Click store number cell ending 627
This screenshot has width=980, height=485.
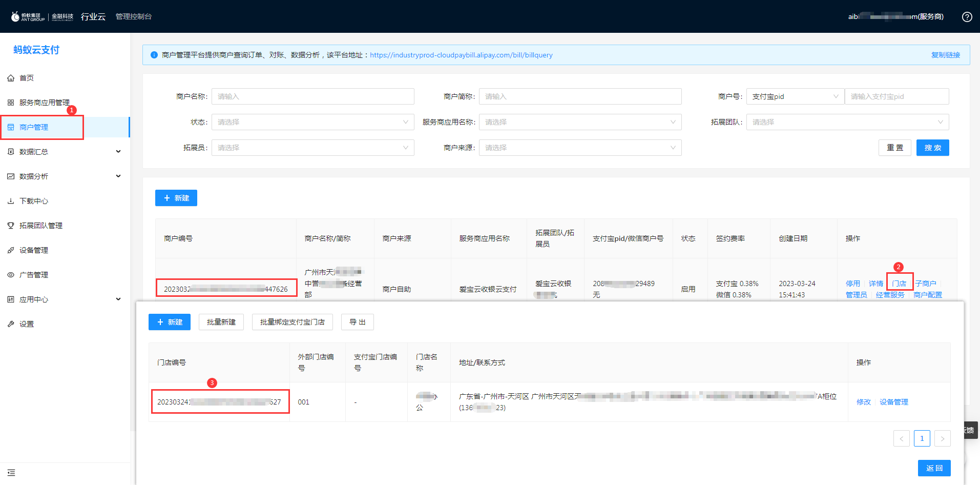click(x=219, y=402)
